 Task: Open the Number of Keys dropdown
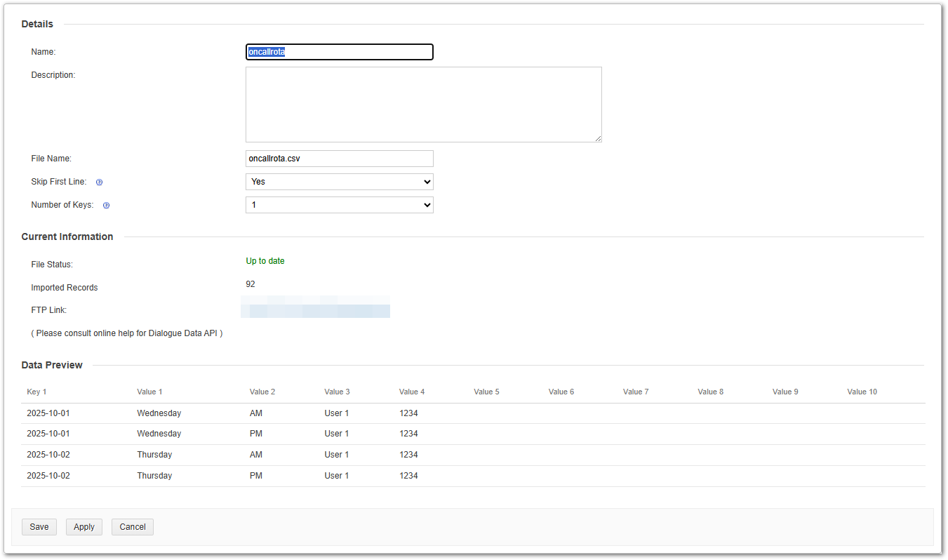point(339,205)
